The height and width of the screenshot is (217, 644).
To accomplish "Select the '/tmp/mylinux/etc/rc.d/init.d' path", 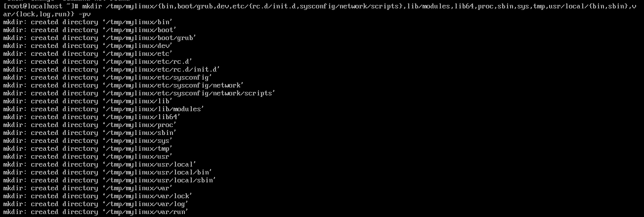I will pyautogui.click(x=161, y=69).
